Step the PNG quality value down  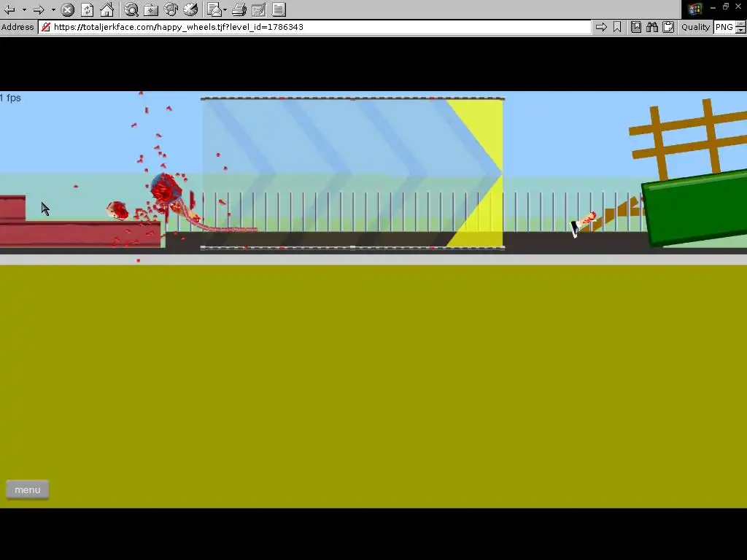tap(741, 30)
